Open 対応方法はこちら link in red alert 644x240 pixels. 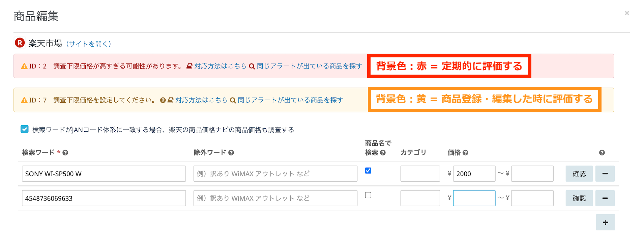220,66
